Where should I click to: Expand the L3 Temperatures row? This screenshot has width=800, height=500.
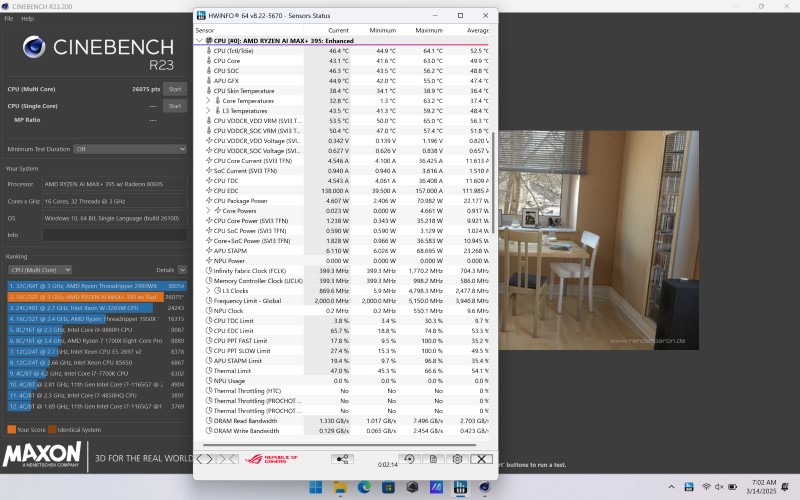pyautogui.click(x=208, y=111)
